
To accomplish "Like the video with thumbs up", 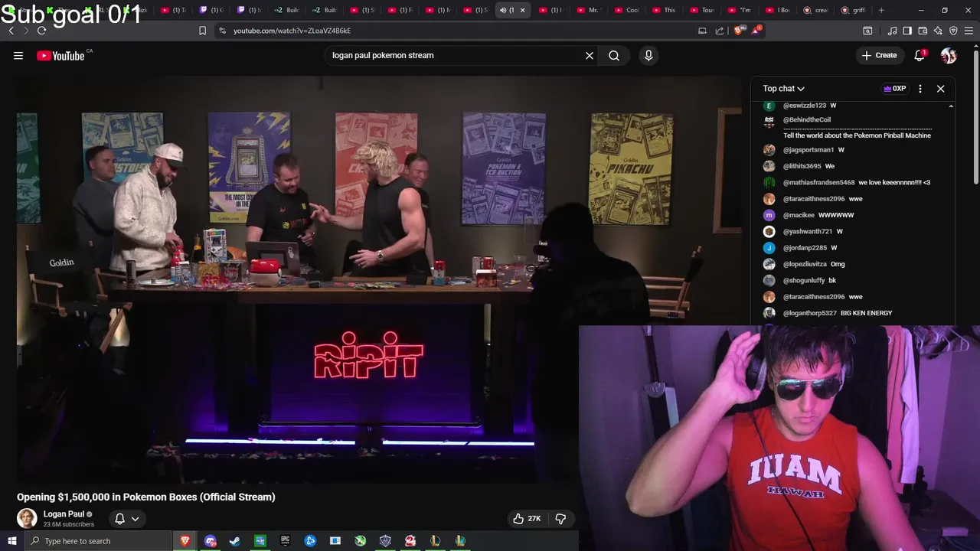I will 527,518.
